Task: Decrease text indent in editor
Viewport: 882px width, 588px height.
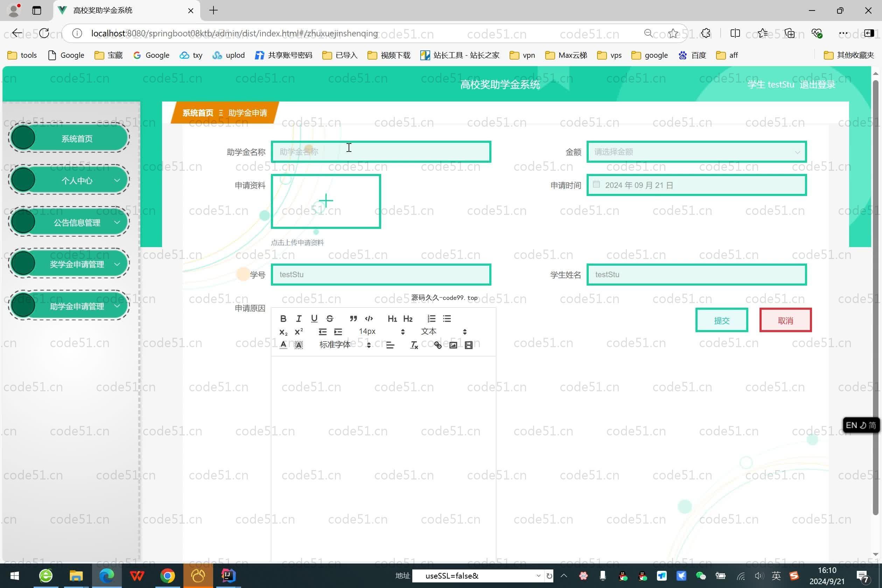Action: pyautogui.click(x=322, y=332)
